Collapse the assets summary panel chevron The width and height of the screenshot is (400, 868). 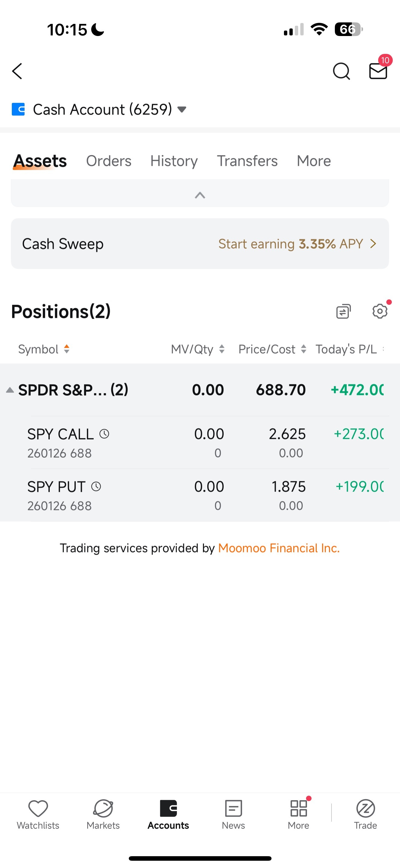coord(200,195)
